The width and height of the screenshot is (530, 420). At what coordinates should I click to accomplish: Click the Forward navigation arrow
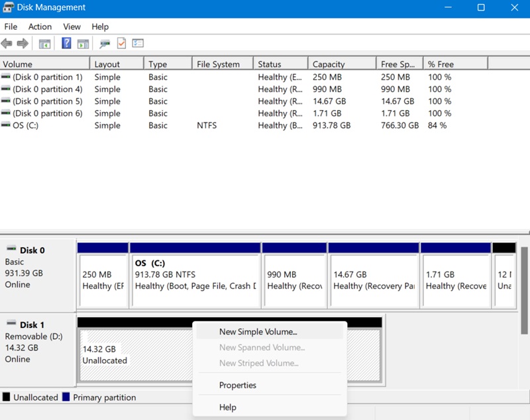click(22, 43)
